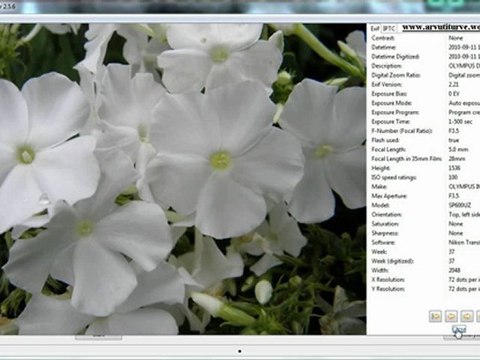Click the ISO value 100
The width and height of the screenshot is (480, 360).
pyautogui.click(x=453, y=177)
